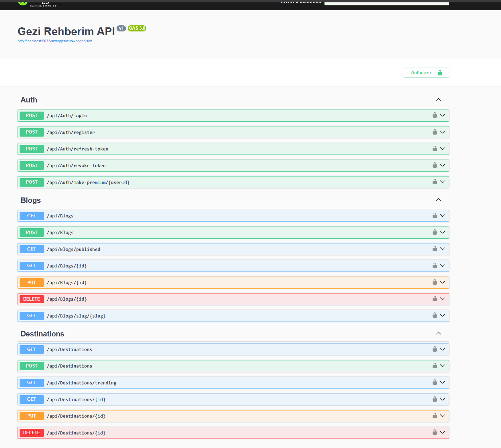This screenshot has width=501, height=448.
Task: Expand chevron on POST /api/Blogs
Action: (x=443, y=232)
